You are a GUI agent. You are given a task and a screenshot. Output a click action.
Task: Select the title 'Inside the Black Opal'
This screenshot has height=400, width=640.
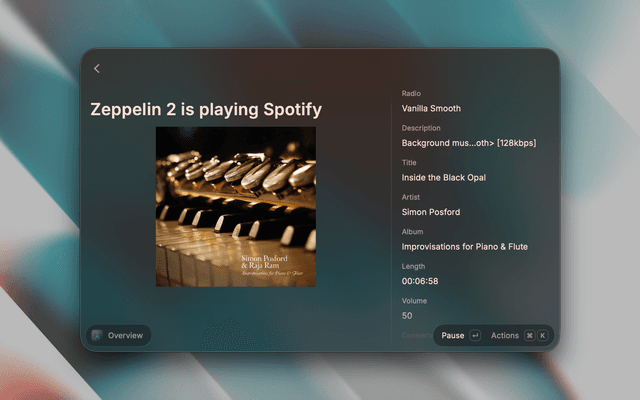[444, 178]
